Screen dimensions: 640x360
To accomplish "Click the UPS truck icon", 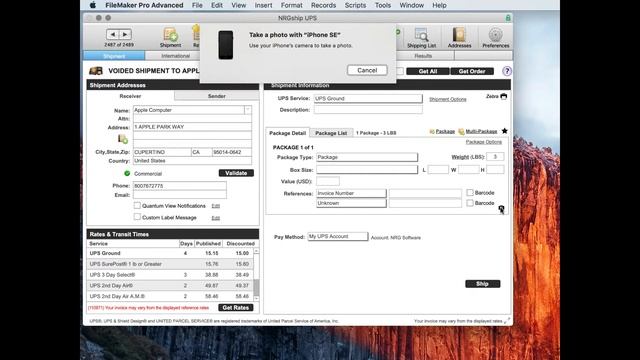I will 96,71.
